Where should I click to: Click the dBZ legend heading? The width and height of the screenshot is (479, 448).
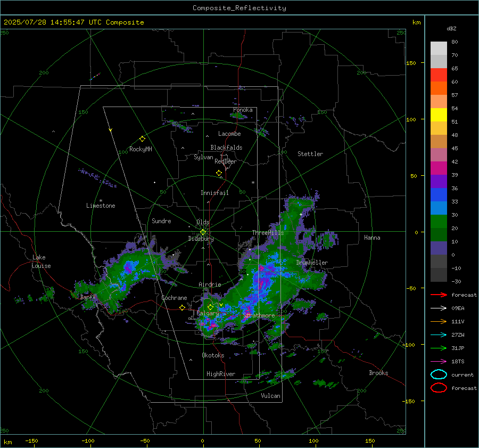[451, 29]
